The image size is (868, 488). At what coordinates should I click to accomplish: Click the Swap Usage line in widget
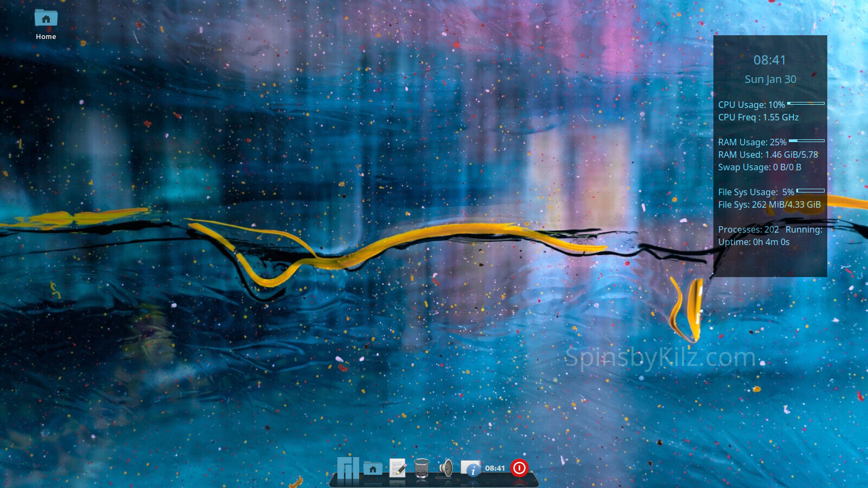pyautogui.click(x=759, y=167)
